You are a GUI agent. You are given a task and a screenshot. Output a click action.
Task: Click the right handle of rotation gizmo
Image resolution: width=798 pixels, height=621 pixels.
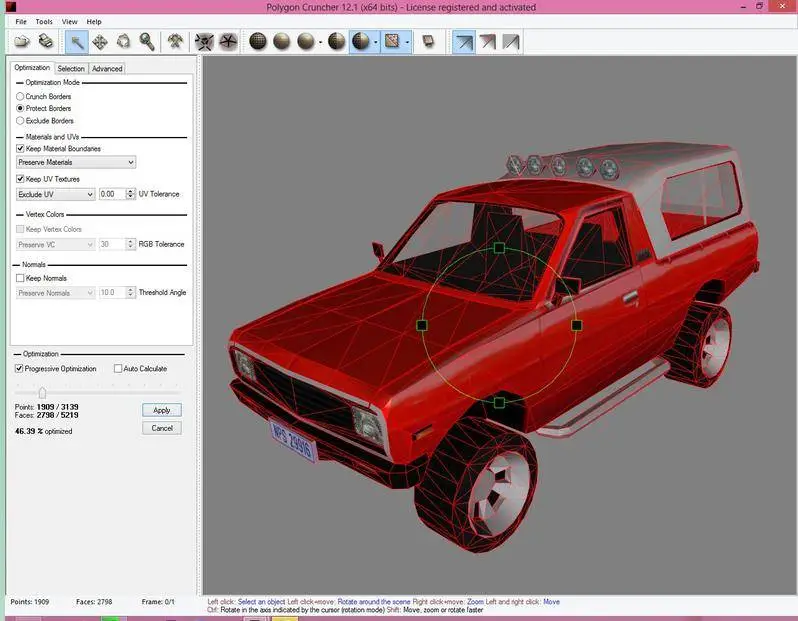coord(577,325)
